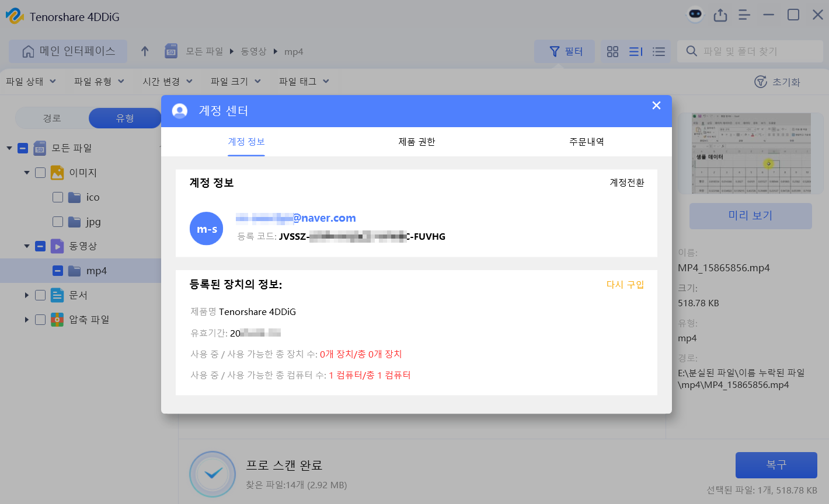Screen dimensions: 829x504
Task: Click the 초기화 reset button
Action: [777, 82]
